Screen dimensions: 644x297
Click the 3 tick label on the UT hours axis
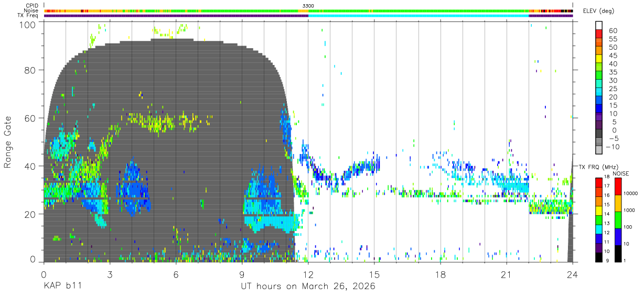tap(110, 274)
